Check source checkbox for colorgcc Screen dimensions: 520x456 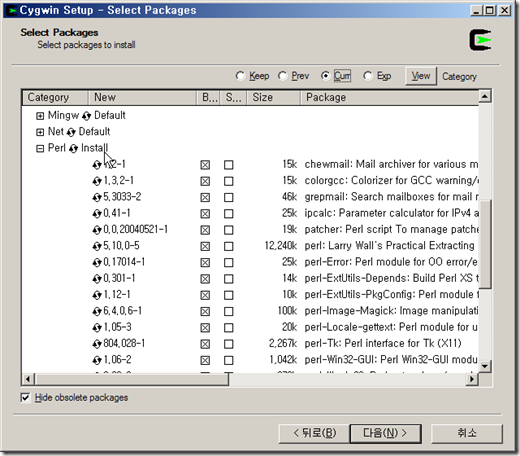click(229, 181)
